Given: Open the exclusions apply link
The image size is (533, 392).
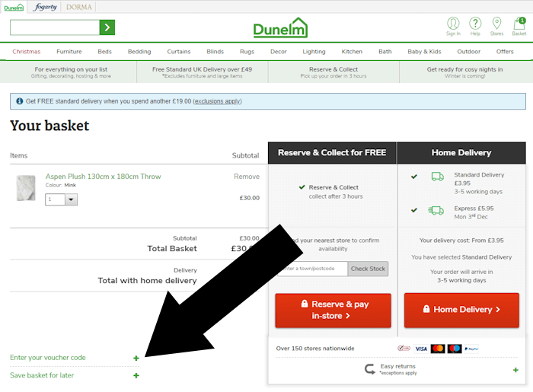Looking at the screenshot, I should [x=217, y=101].
